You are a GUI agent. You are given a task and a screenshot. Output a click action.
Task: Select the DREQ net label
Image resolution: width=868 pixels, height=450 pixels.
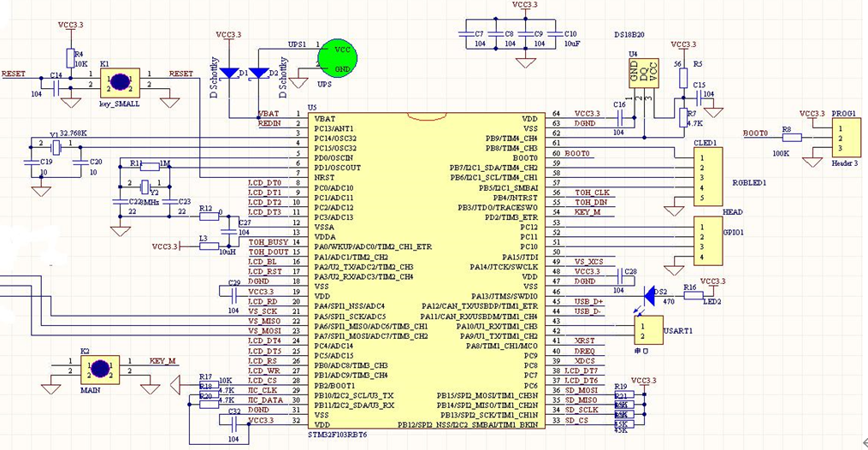pyautogui.click(x=585, y=351)
